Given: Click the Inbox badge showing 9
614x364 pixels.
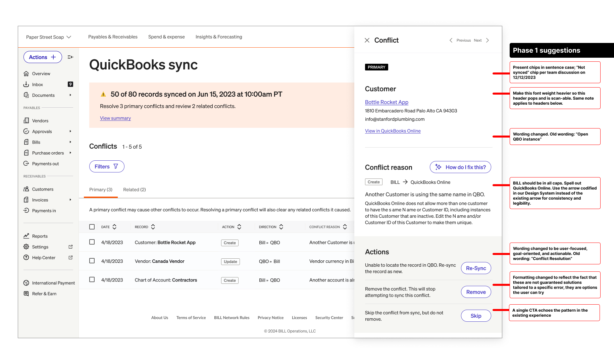Looking at the screenshot, I should tap(70, 84).
